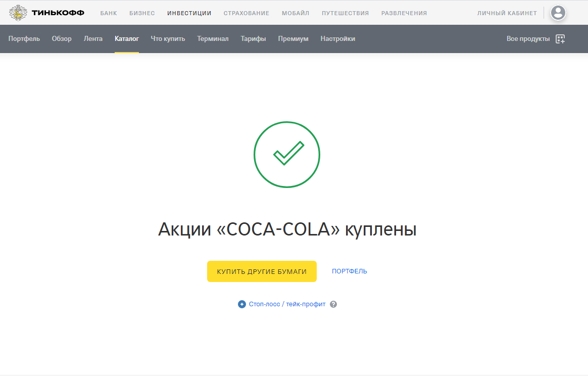Open the Банк section
This screenshot has width=588, height=377.
pos(109,13)
